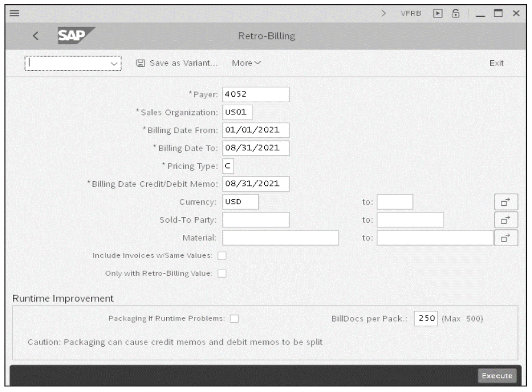Check Only with Retro-Billing Value
Viewport: 532px width, 392px height.
tap(223, 273)
